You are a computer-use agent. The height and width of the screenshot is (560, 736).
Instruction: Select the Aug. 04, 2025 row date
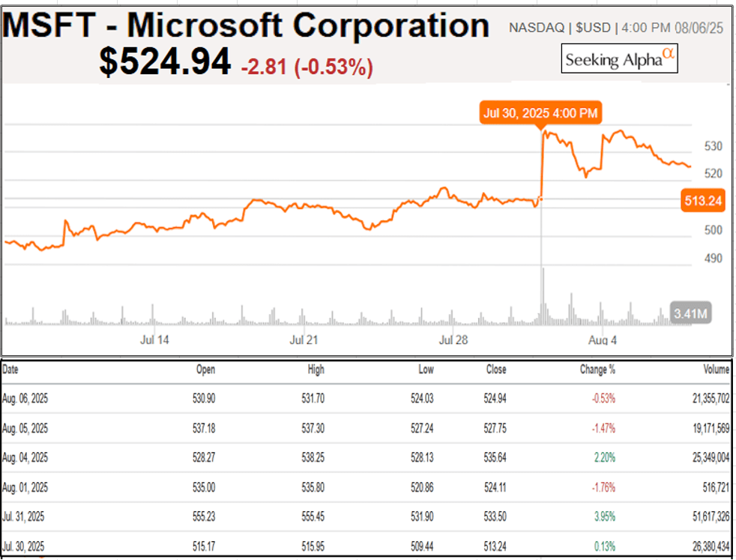tap(25, 457)
